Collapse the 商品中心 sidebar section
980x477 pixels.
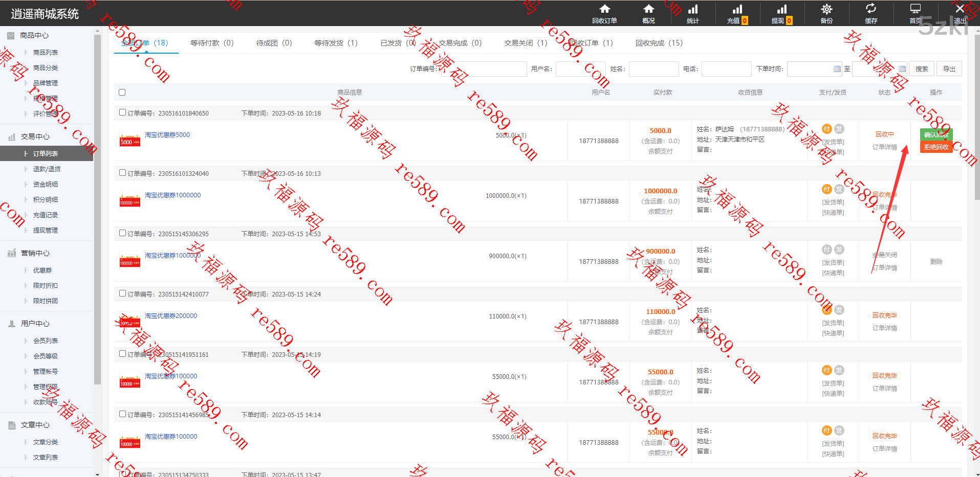(34, 35)
